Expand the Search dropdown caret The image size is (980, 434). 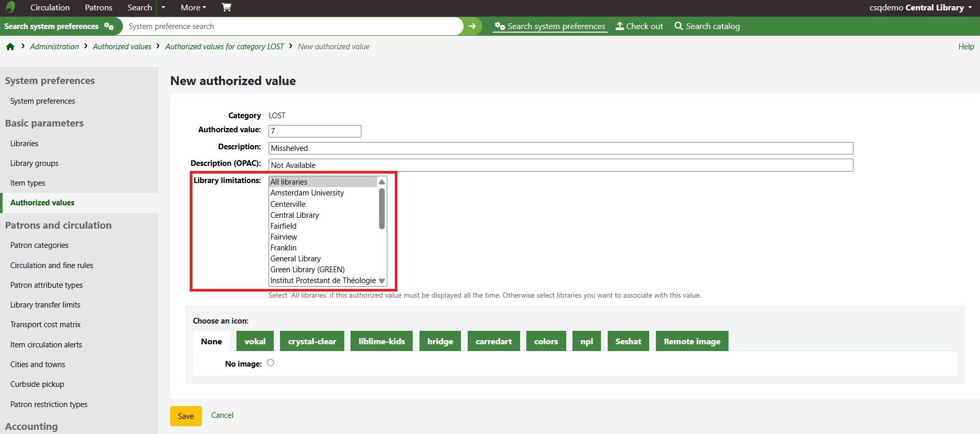pyautogui.click(x=163, y=7)
